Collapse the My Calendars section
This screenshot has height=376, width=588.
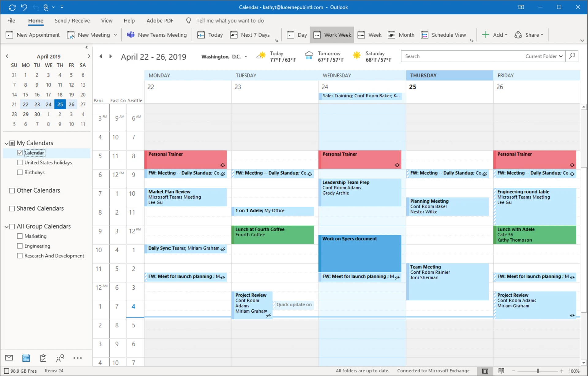[6, 143]
